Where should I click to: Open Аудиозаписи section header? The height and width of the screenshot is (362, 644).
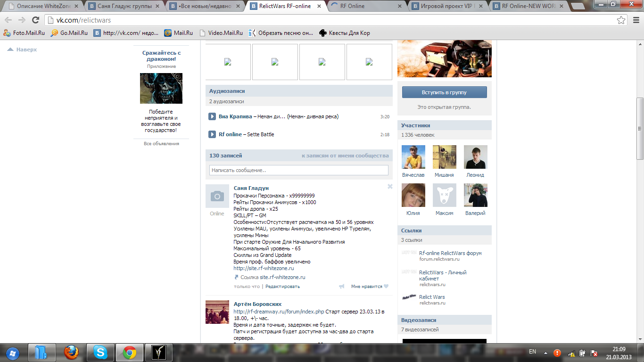[x=299, y=91]
